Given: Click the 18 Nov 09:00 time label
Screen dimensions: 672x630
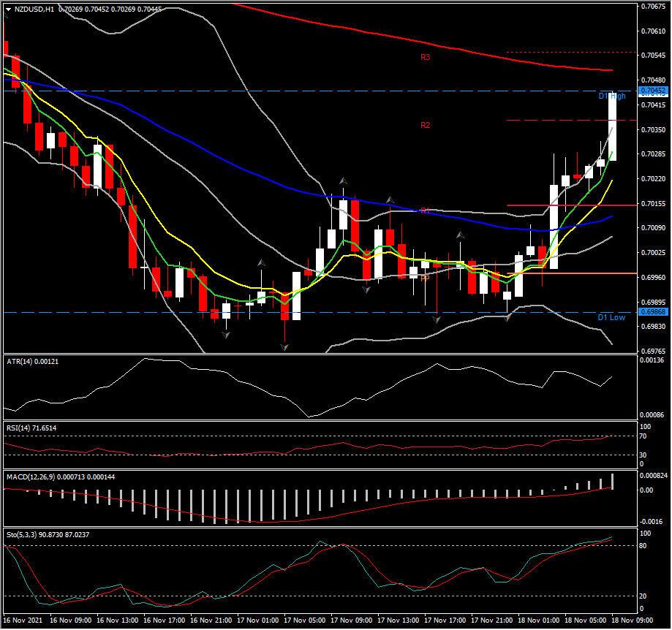Looking at the screenshot, I should (632, 620).
